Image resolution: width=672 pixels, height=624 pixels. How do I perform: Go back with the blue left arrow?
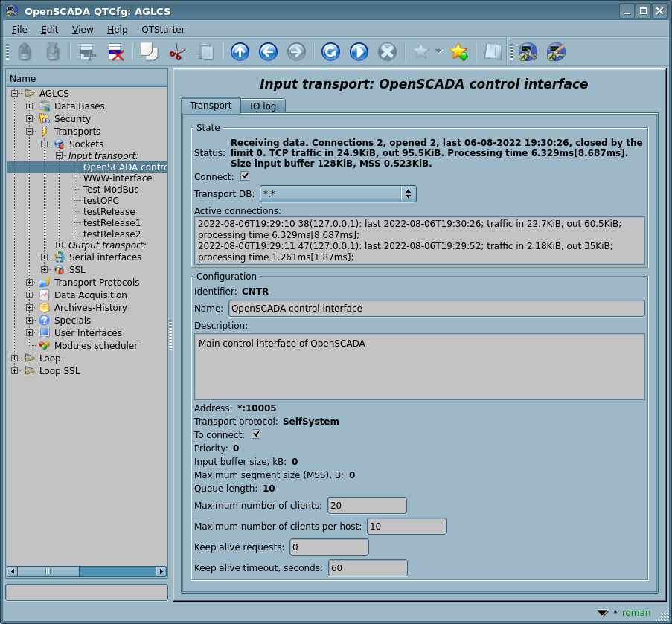pos(269,52)
